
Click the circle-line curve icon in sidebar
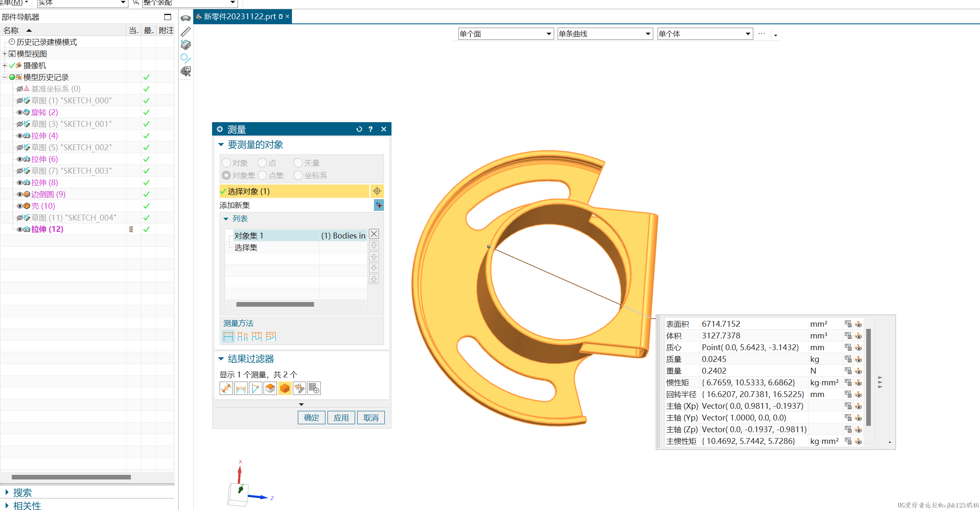[x=186, y=58]
